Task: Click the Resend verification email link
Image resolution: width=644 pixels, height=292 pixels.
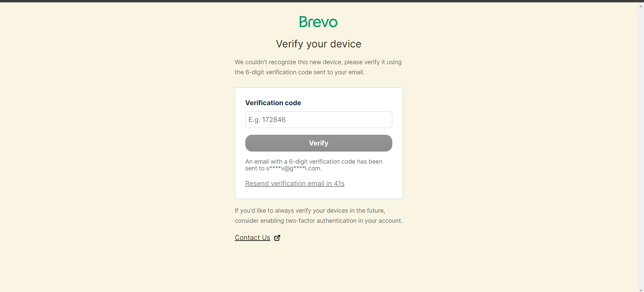Action: 295,183
